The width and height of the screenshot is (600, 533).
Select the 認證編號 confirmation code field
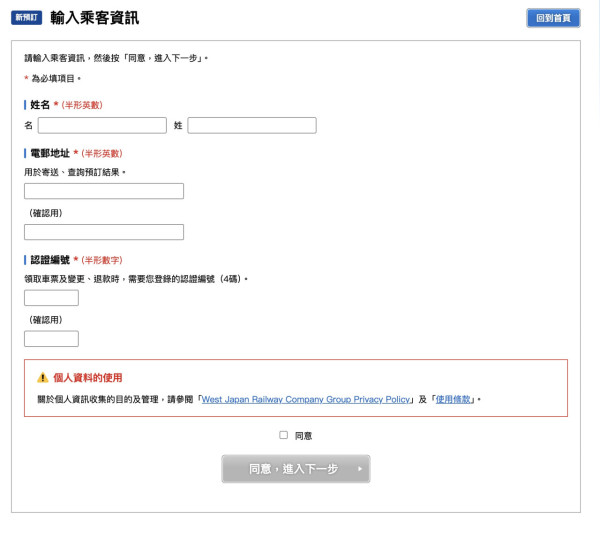click(x=51, y=339)
